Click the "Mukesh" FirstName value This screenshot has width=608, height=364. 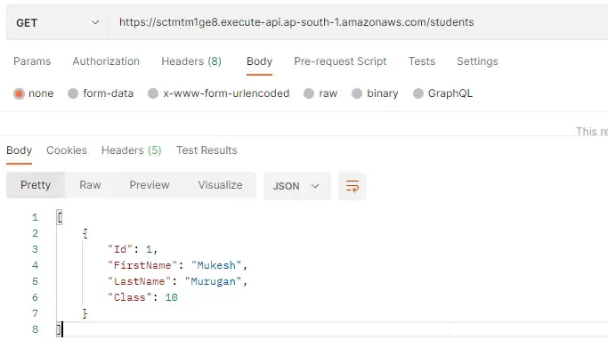coord(216,265)
